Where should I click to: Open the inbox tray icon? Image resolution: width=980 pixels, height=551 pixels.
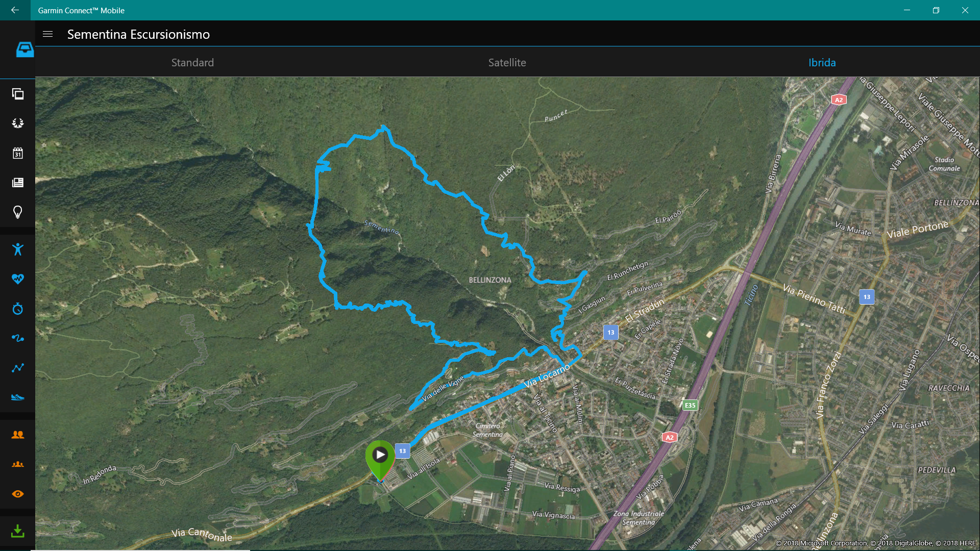[24, 49]
